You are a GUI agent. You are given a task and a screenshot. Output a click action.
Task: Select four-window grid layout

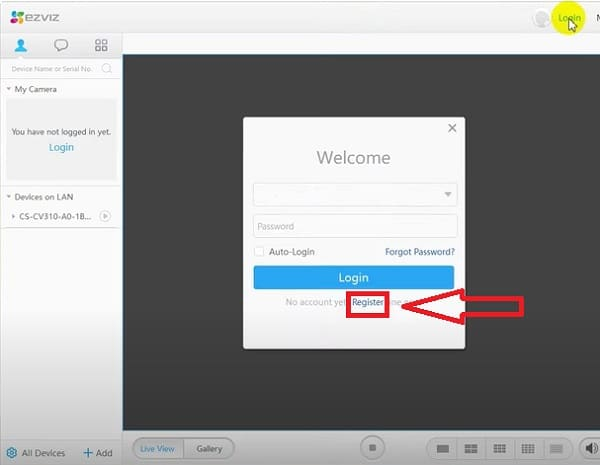point(471,449)
